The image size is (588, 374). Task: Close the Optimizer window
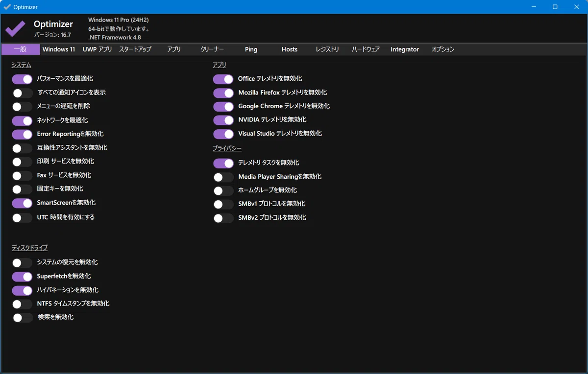577,7
